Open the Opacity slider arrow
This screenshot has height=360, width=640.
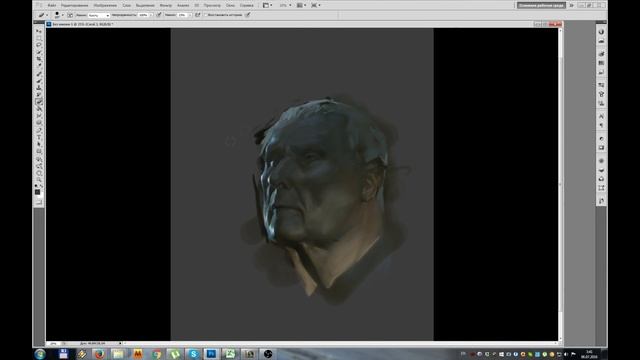point(151,15)
